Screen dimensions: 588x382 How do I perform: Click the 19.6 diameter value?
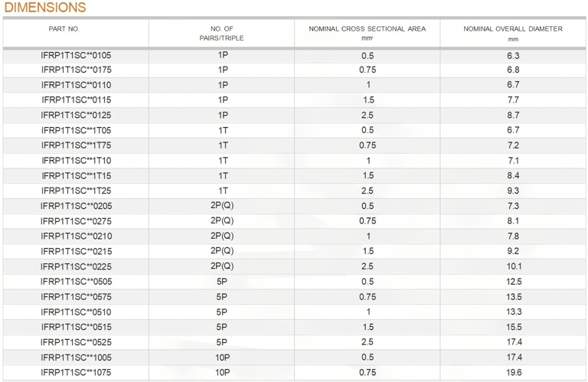tap(514, 373)
